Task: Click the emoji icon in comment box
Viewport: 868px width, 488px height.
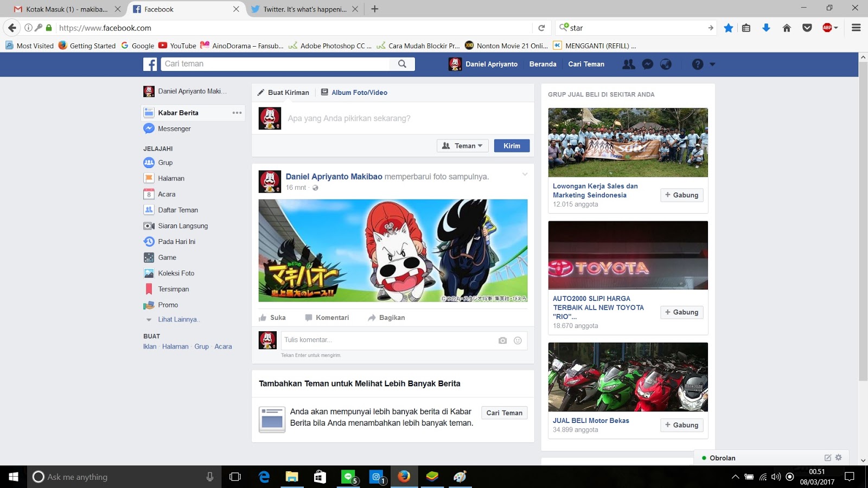Action: [x=518, y=341]
